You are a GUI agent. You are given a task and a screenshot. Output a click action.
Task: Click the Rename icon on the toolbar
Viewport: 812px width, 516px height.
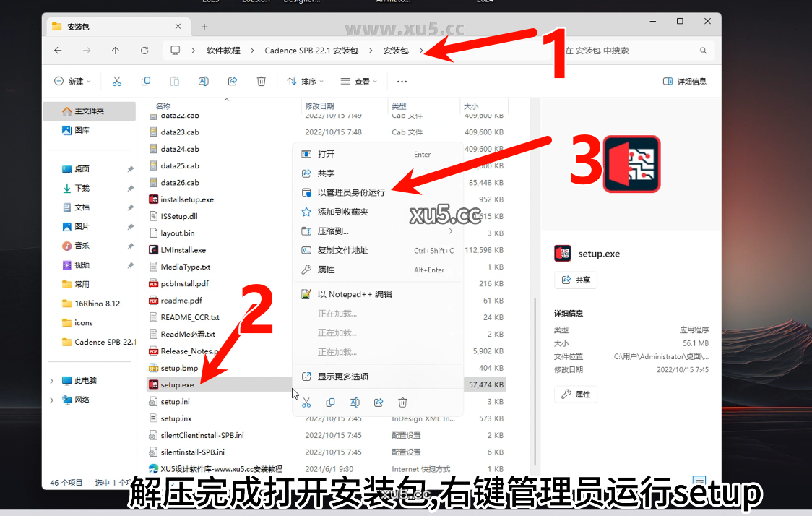click(x=203, y=81)
